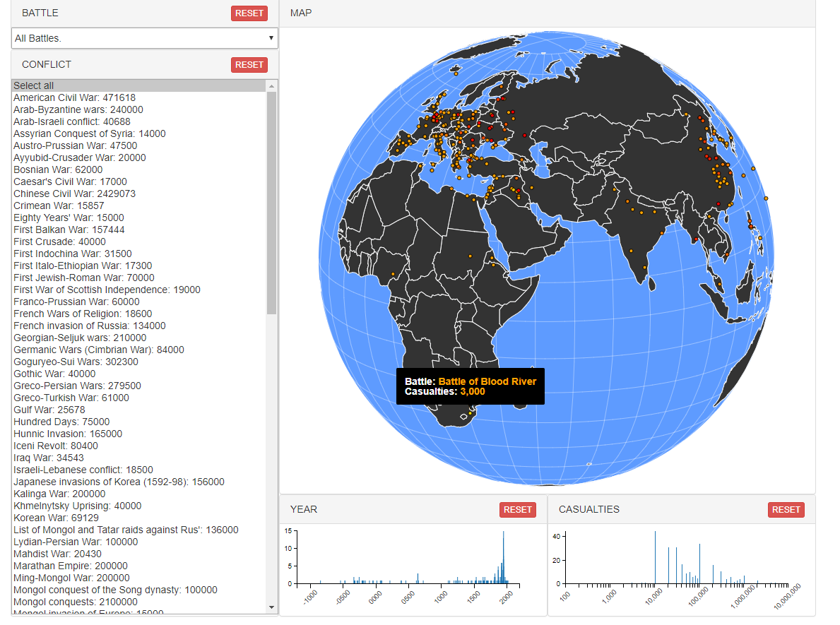Select Iraq War: 34543
This screenshot has height=625, width=840.
click(x=138, y=458)
